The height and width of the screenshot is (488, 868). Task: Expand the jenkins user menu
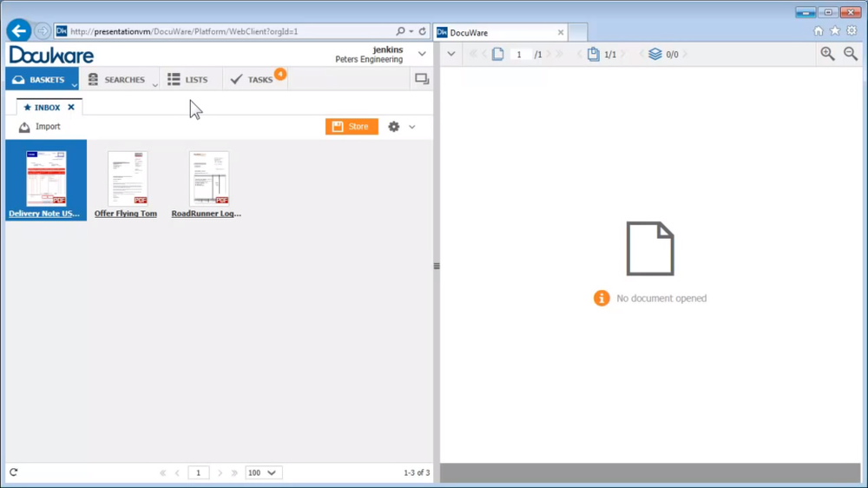click(x=422, y=55)
